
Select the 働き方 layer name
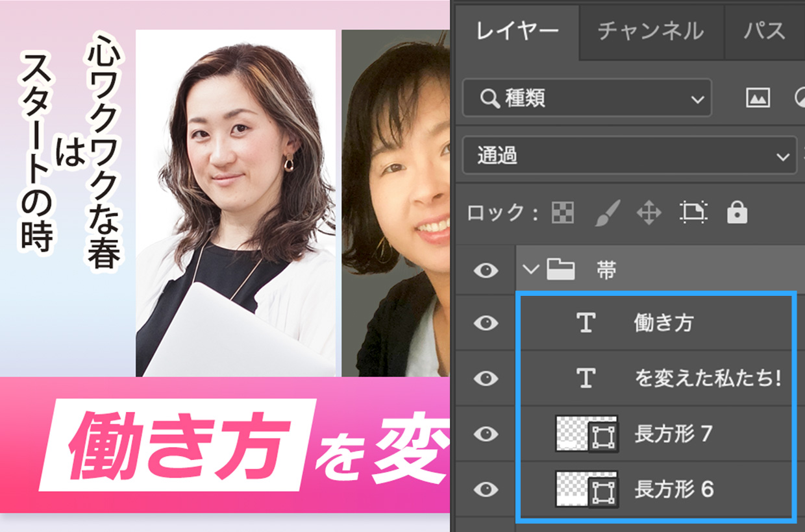(663, 323)
